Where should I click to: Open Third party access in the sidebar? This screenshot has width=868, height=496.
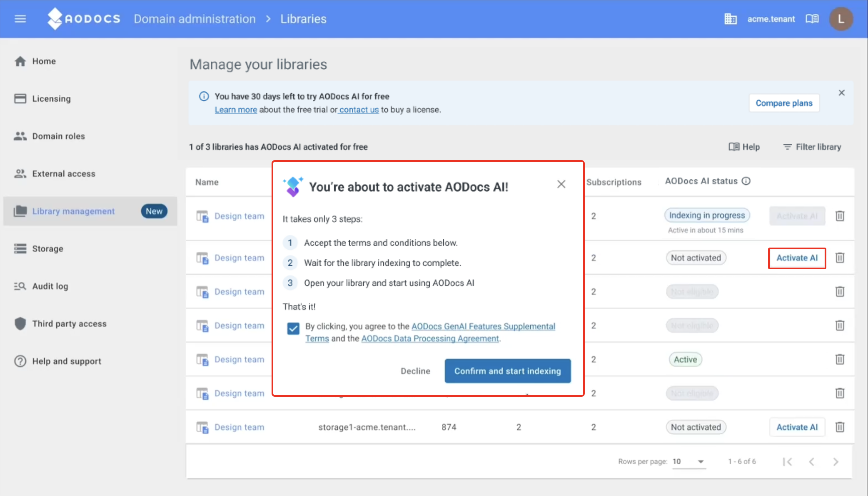click(x=90, y=324)
